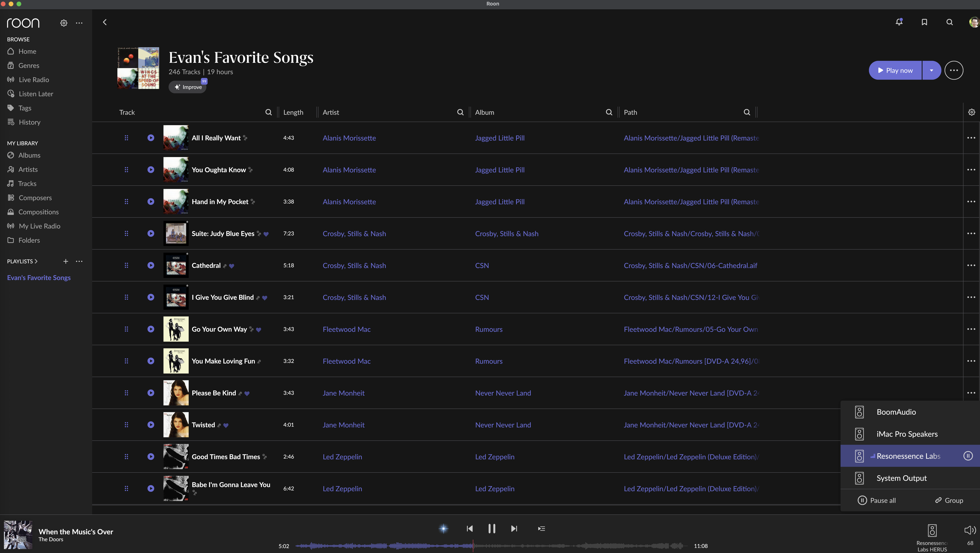Expand the PLAYLISTS section chevron

36,262
